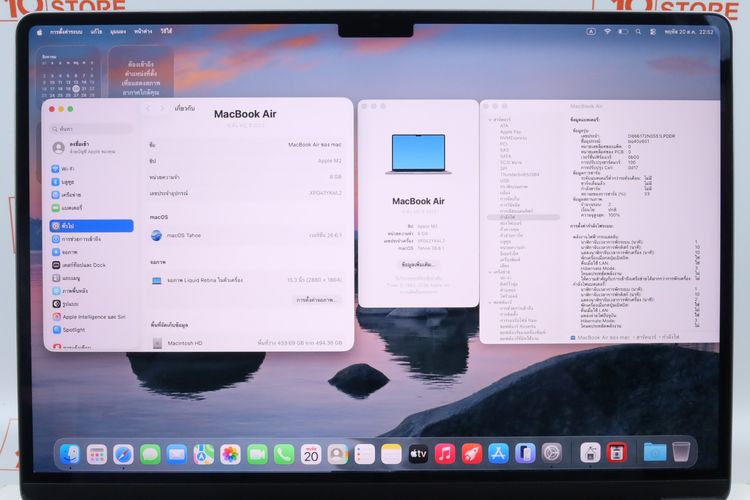
Task: Click the MacBook Air image in About window
Action: (x=419, y=154)
